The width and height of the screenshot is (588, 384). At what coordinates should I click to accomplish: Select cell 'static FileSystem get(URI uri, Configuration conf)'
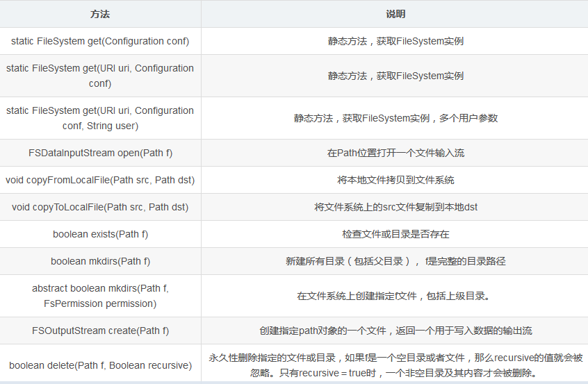point(100,76)
